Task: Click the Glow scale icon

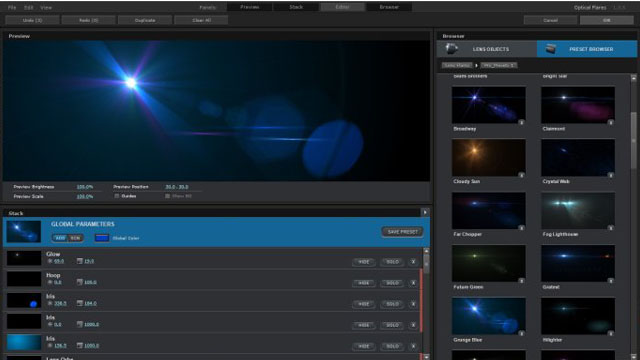Action: (x=80, y=261)
